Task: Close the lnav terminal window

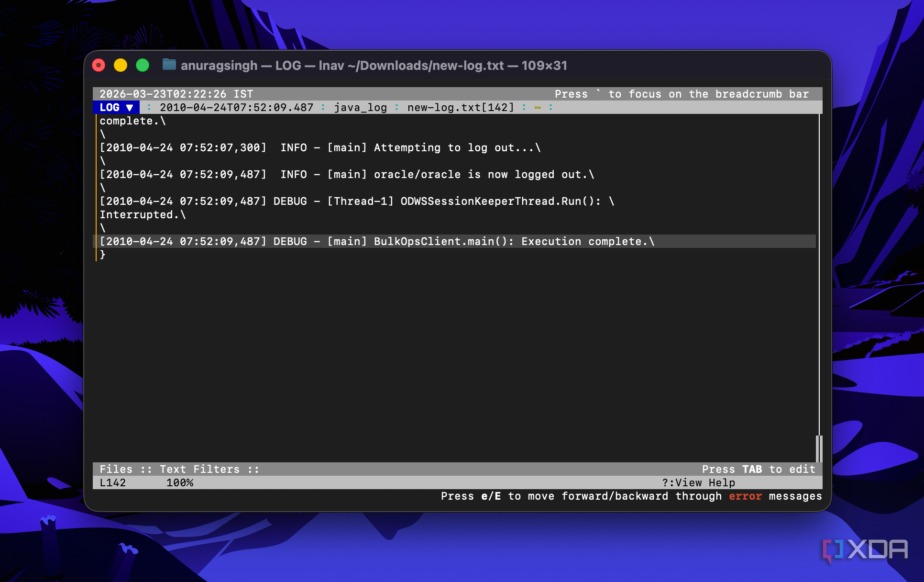Action: pos(99,65)
